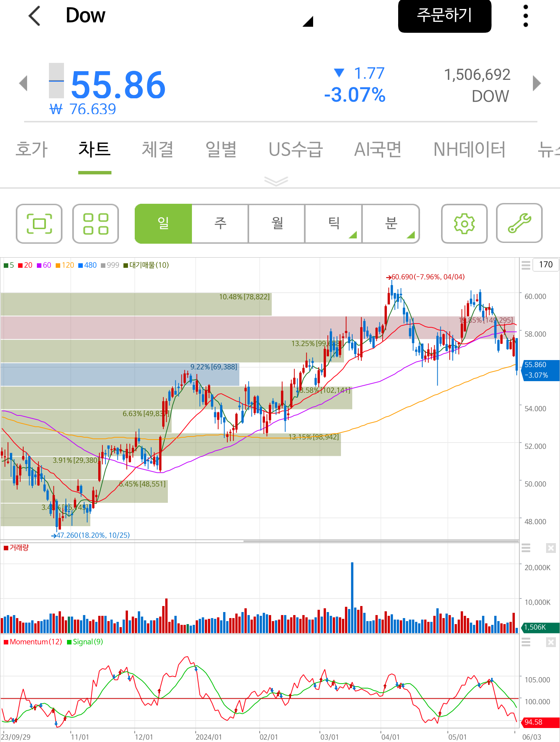
Task: Tap the DOW ticker symbol label
Action: click(x=490, y=96)
